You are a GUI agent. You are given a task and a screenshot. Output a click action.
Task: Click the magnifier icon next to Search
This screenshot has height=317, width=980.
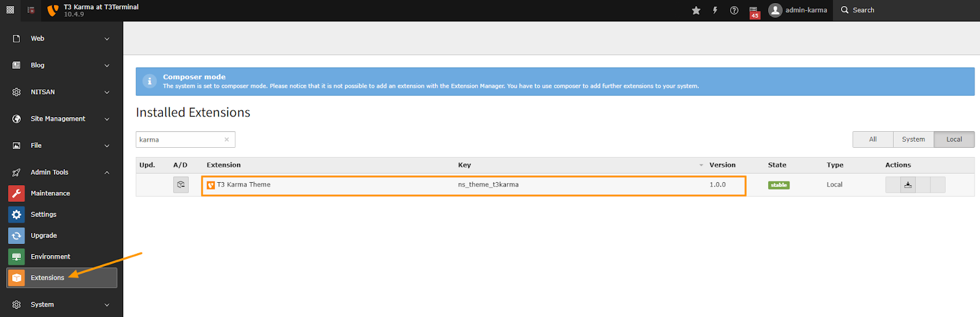845,10
